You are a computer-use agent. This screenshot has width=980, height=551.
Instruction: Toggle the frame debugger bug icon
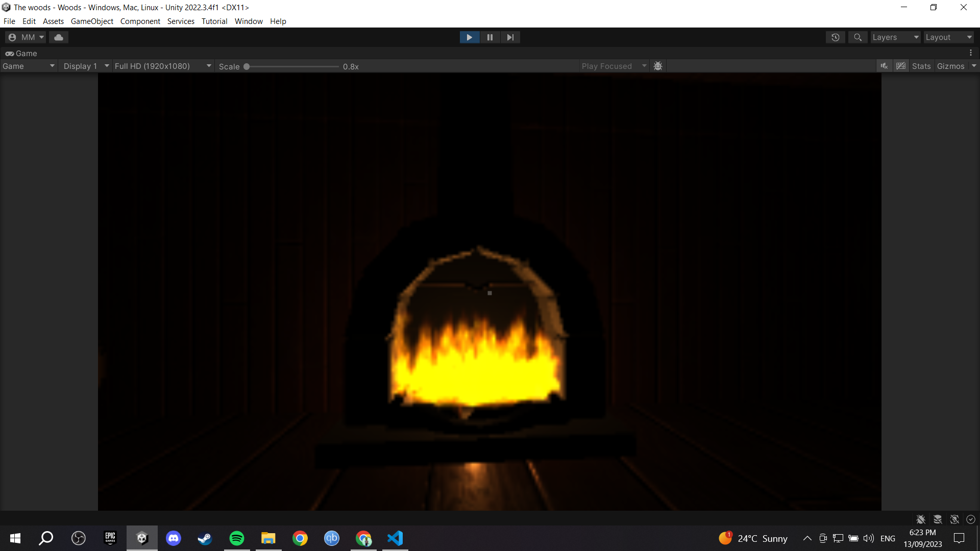tap(658, 66)
